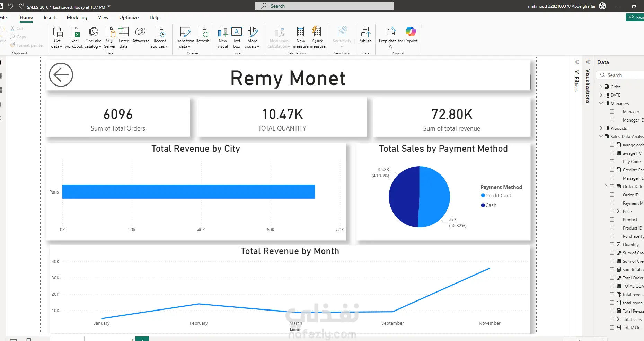Collapse the Managers table
The width and height of the screenshot is (644, 341).
pos(601,103)
